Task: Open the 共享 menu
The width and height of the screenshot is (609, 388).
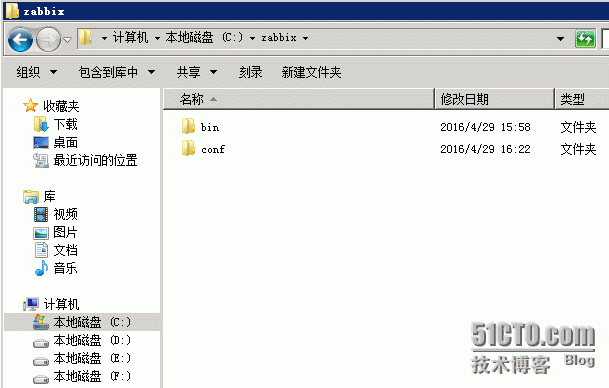Action: click(x=197, y=72)
